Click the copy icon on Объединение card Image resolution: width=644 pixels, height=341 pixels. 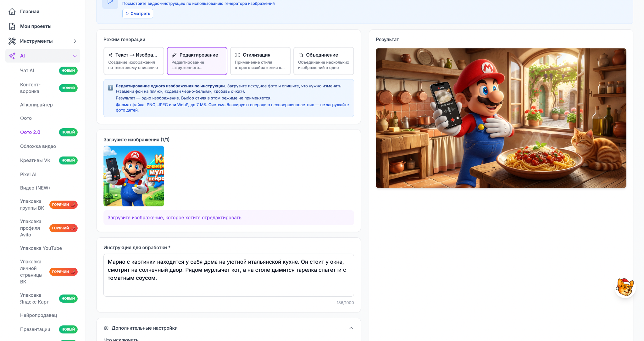(301, 55)
